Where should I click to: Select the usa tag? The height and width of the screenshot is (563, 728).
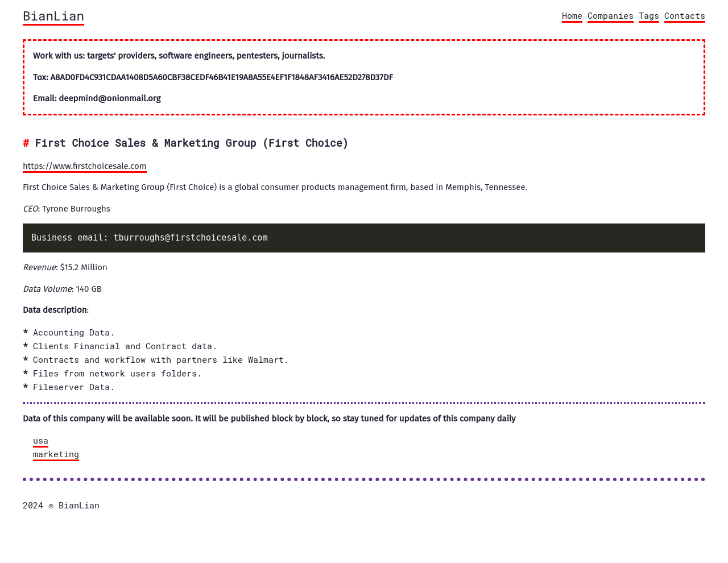[40, 441]
